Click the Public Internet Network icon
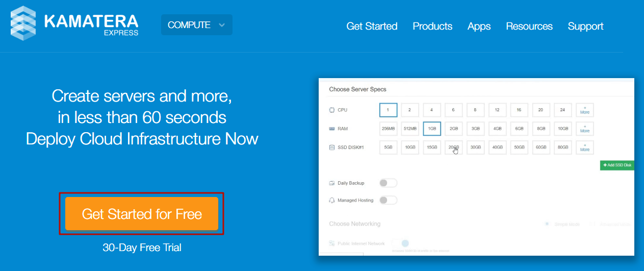The height and width of the screenshot is (271, 644). pos(332,243)
